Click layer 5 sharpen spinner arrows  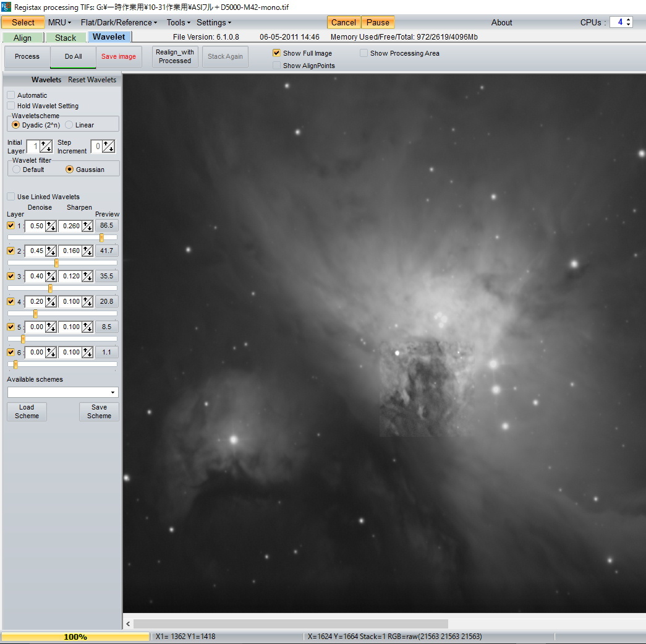(x=87, y=327)
